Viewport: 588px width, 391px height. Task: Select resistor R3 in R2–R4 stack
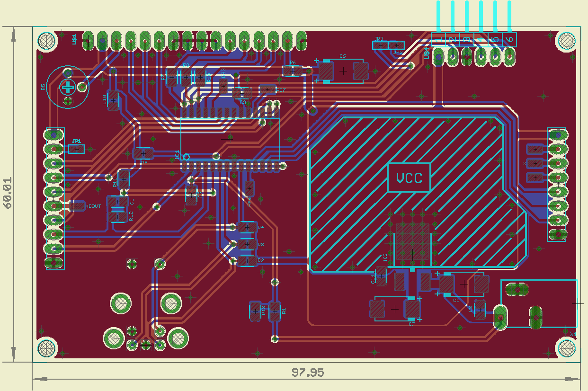coord(246,244)
